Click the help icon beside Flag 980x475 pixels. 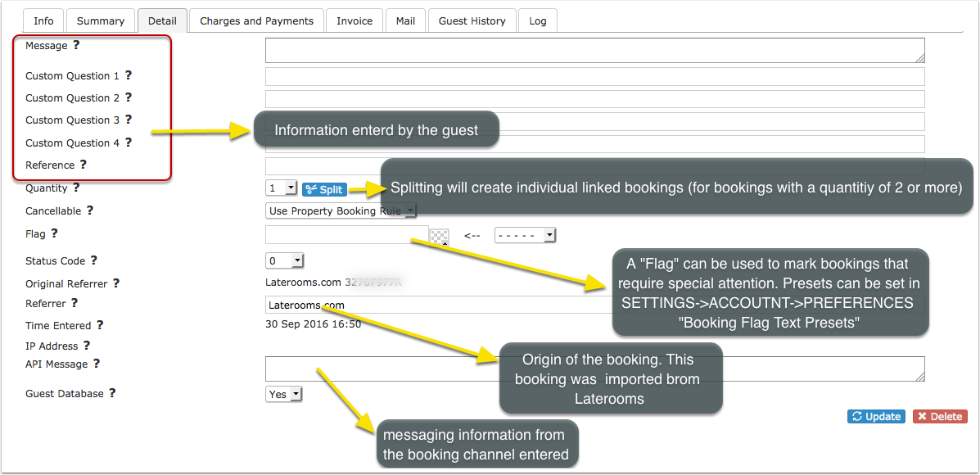(54, 233)
